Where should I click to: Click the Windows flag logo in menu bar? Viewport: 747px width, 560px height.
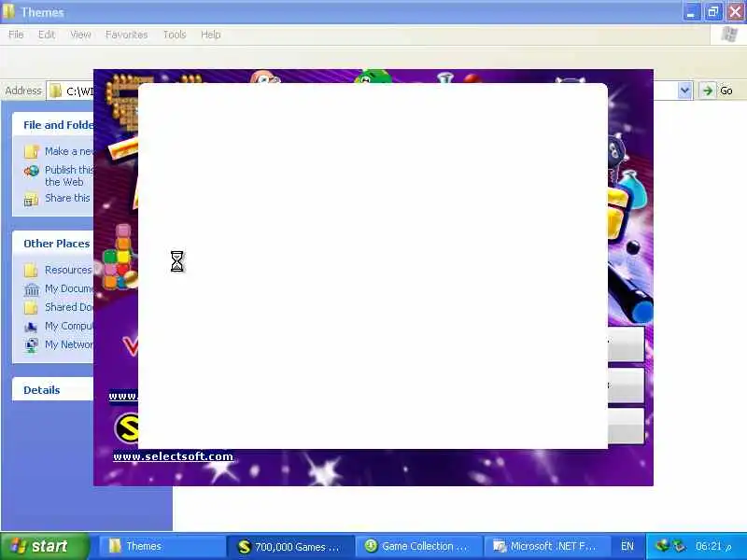click(x=729, y=35)
